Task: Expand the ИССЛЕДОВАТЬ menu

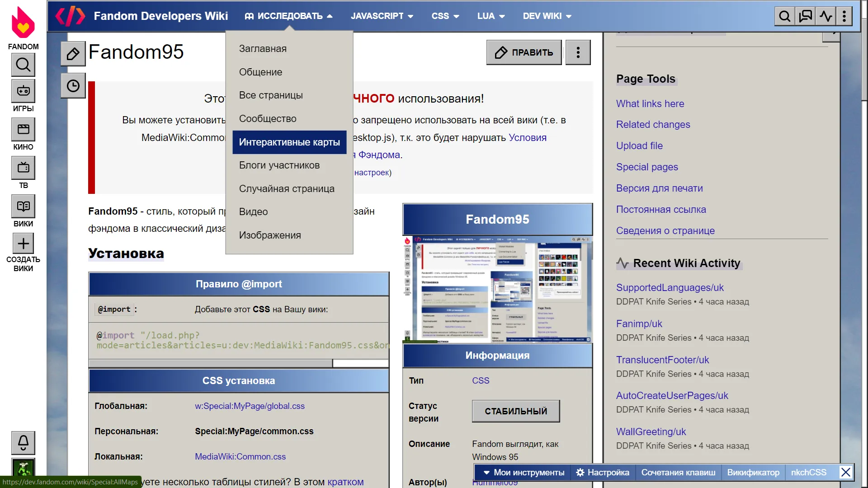Action: (288, 16)
